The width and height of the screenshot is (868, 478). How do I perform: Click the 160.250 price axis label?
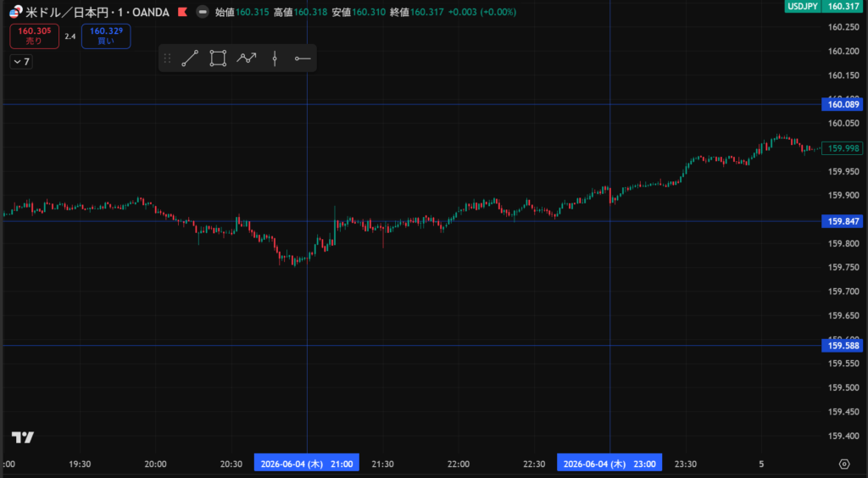click(843, 27)
